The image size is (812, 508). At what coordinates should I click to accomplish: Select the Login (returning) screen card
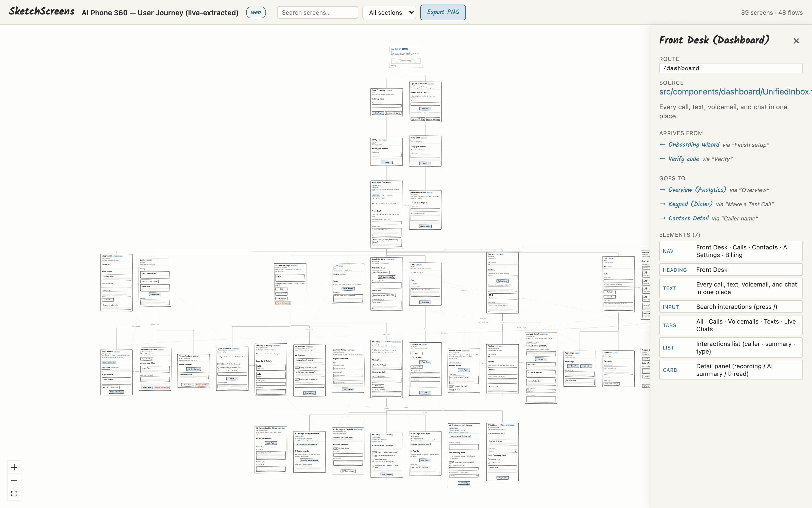(386, 102)
